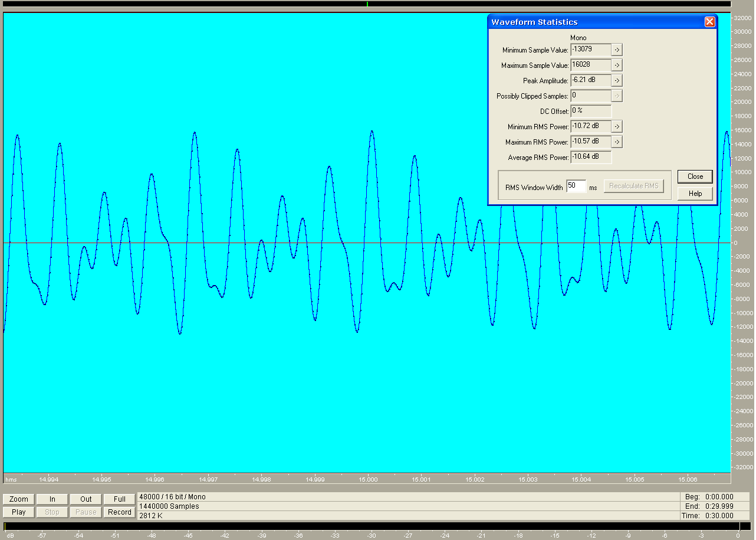Start recording with Record button
Image resolution: width=756 pixels, height=540 pixels.
120,512
